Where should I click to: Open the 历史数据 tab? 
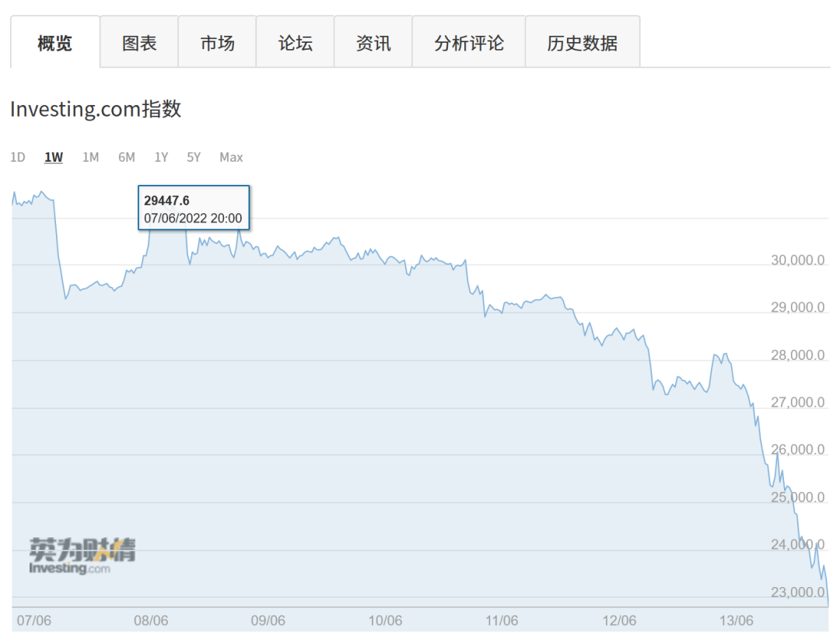pyautogui.click(x=582, y=43)
